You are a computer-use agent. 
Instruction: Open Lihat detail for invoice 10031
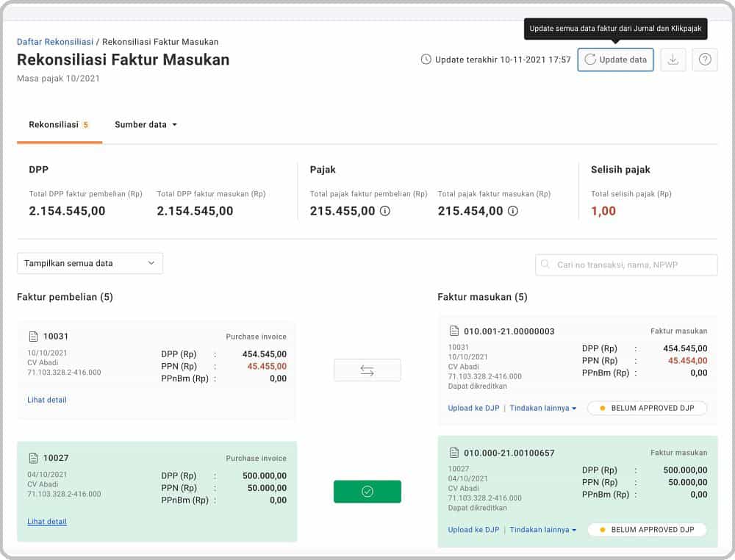[x=47, y=400]
